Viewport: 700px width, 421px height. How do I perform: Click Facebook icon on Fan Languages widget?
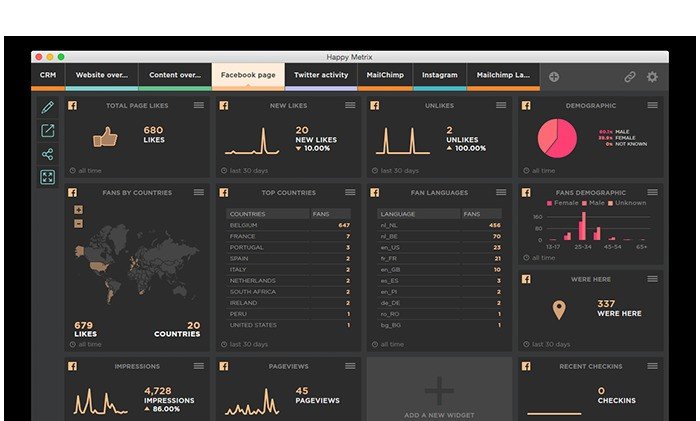tap(375, 192)
